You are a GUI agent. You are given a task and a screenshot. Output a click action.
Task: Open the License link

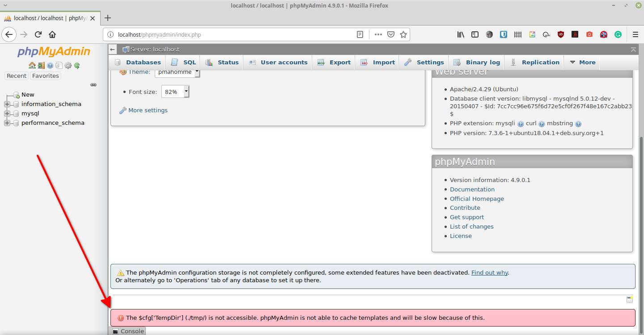(461, 236)
